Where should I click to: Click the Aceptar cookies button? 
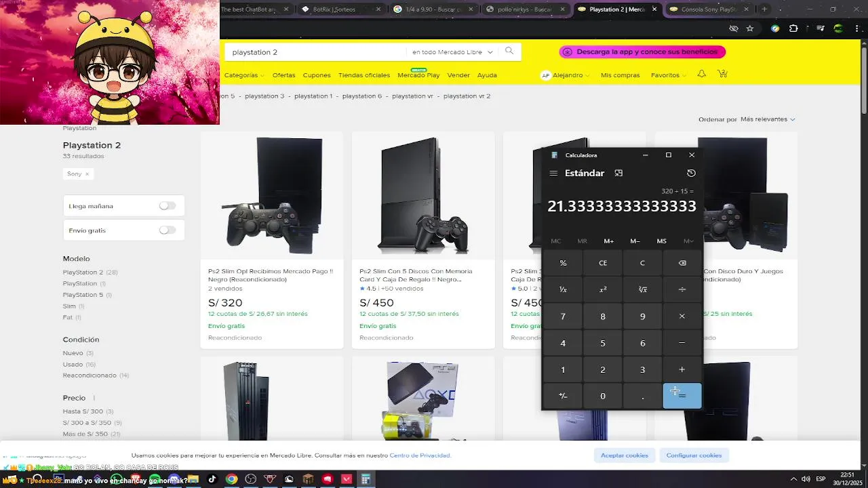click(x=625, y=455)
